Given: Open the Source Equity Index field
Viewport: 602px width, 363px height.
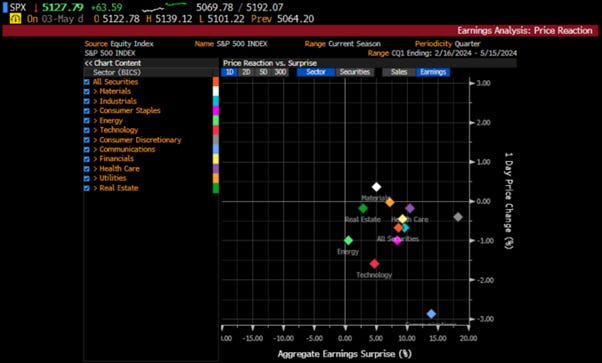Looking at the screenshot, I should (119, 44).
